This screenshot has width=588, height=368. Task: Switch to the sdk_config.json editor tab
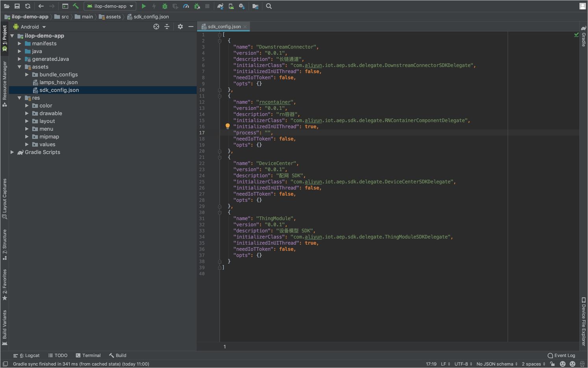coord(224,27)
